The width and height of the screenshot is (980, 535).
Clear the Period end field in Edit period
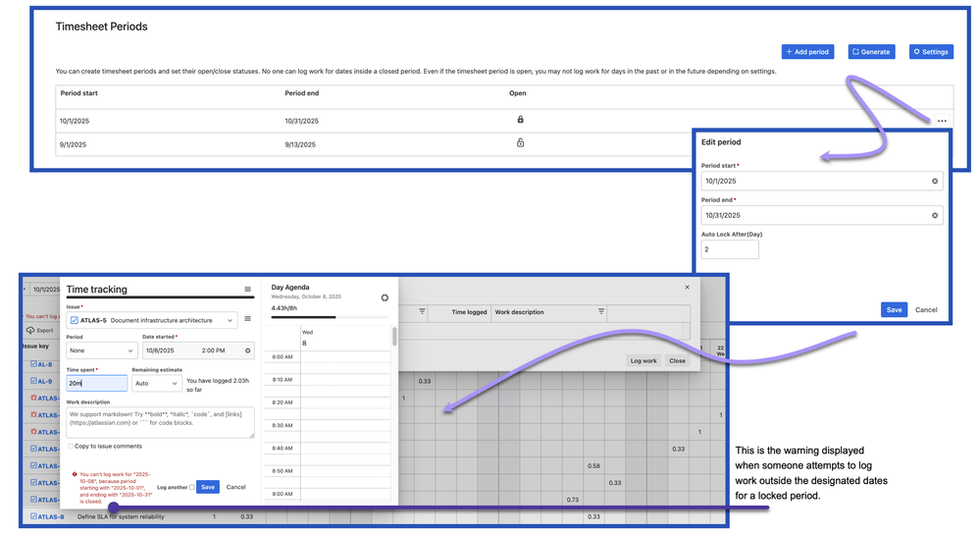click(x=935, y=215)
